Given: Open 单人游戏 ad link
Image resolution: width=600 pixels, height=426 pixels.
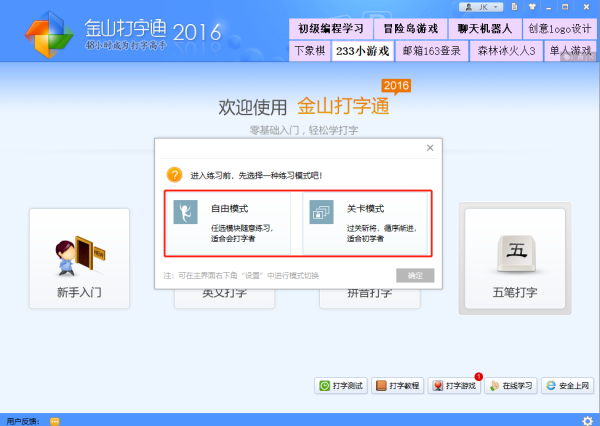Looking at the screenshot, I should (x=570, y=51).
